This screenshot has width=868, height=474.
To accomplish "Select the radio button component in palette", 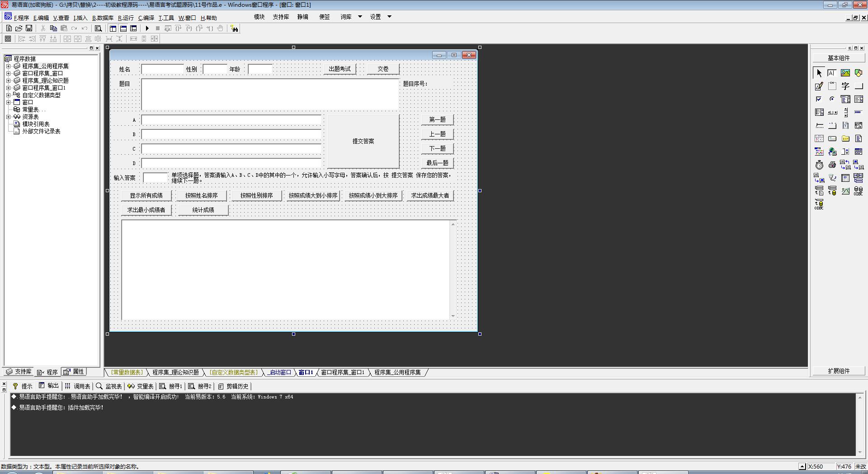I will 832,99.
